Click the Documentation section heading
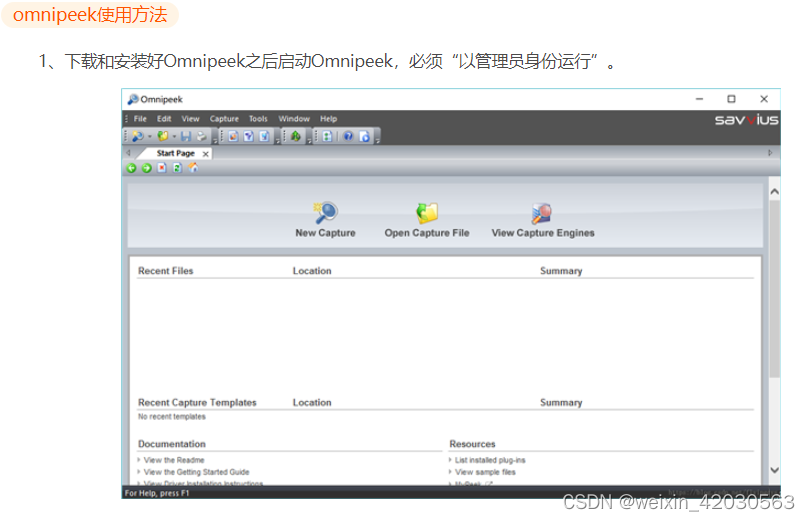Viewport: 810px width, 521px height. click(172, 444)
